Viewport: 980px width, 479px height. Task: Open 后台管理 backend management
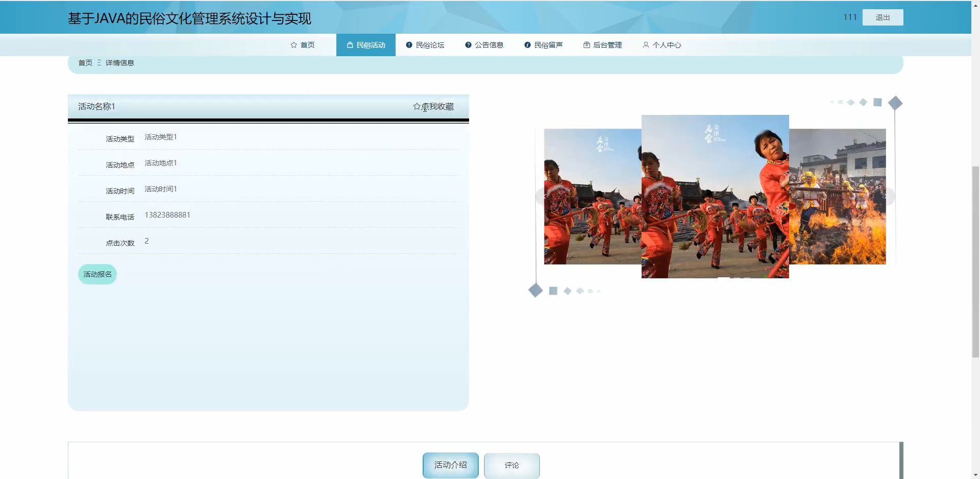click(602, 45)
